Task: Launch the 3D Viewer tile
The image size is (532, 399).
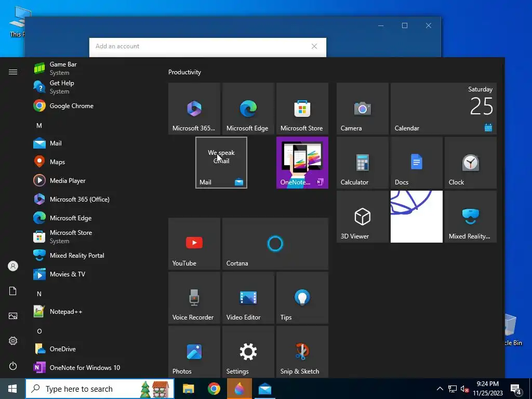Action: point(362,217)
